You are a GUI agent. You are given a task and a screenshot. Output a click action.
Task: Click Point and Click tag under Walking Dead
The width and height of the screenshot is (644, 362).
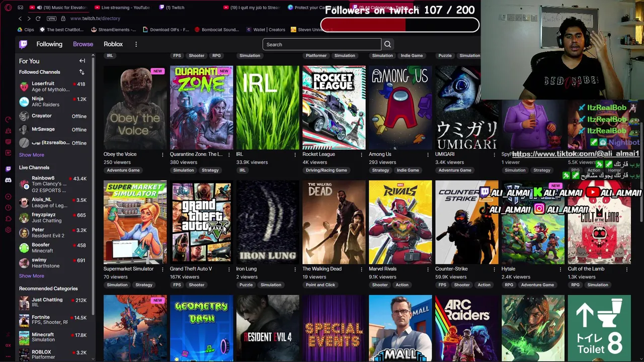point(320,285)
